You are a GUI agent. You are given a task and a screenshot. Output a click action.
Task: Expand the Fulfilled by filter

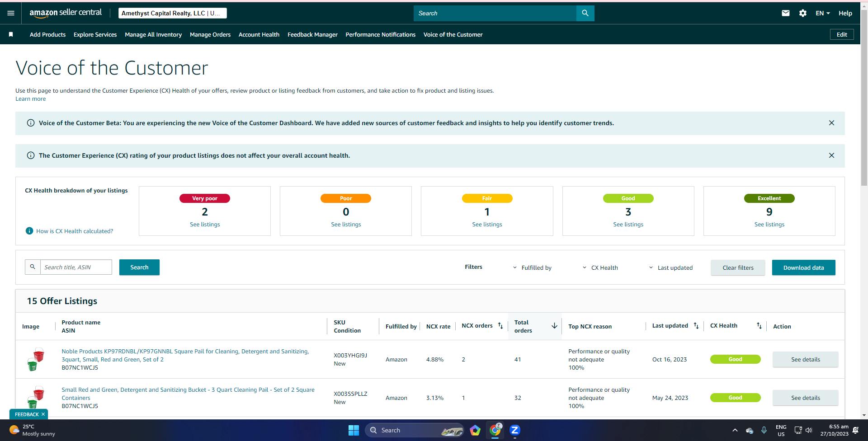(532, 267)
